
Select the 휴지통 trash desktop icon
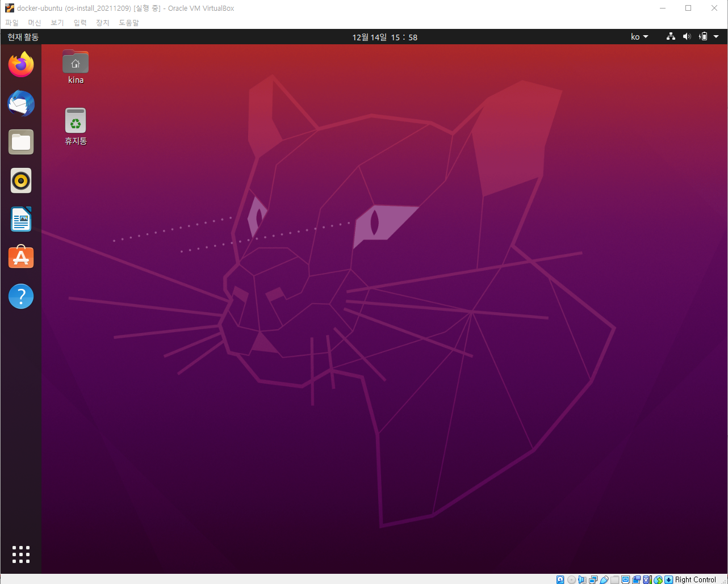(76, 127)
